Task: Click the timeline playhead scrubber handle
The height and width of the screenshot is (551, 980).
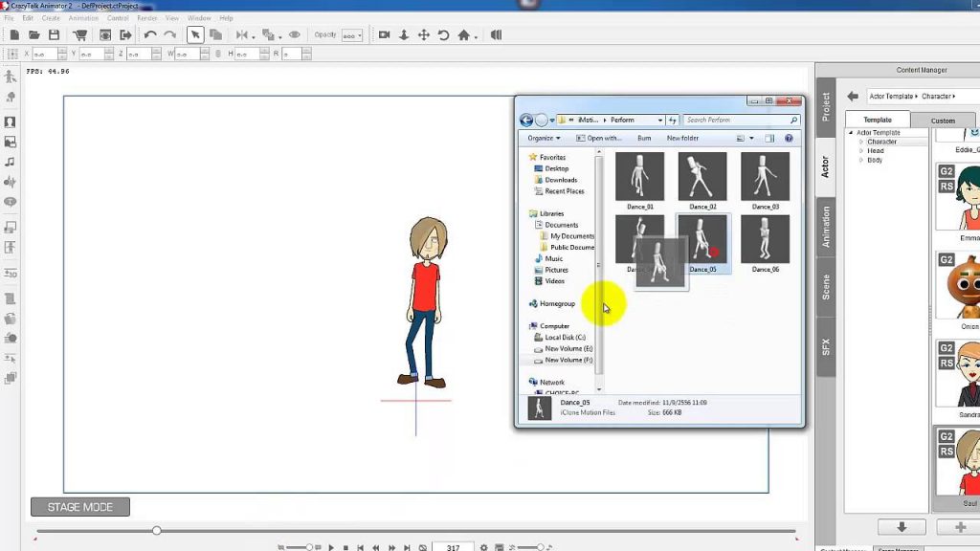Action: click(x=156, y=530)
